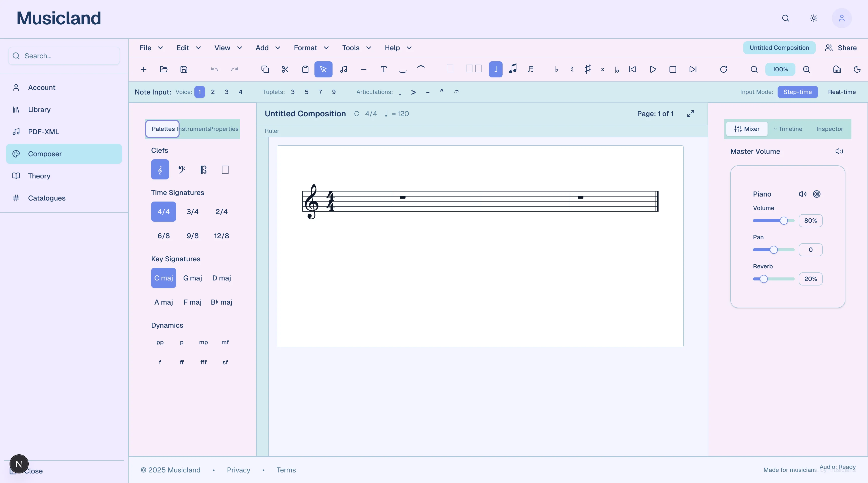
Task: Open the Tools dropdown menu
Action: pos(356,48)
